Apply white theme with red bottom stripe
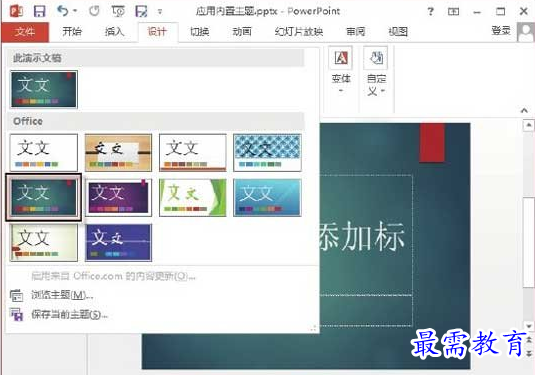This screenshot has width=535, height=375. click(193, 153)
